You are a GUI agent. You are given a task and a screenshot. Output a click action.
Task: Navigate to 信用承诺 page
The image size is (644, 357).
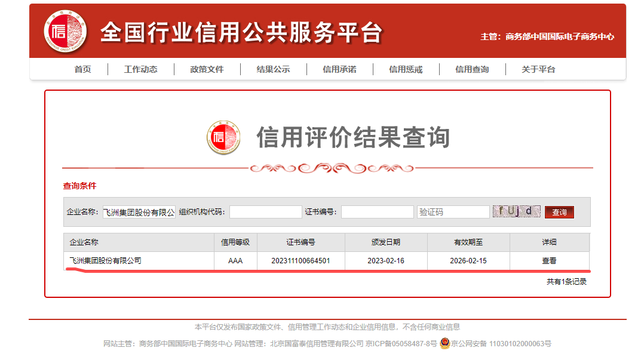click(x=339, y=69)
